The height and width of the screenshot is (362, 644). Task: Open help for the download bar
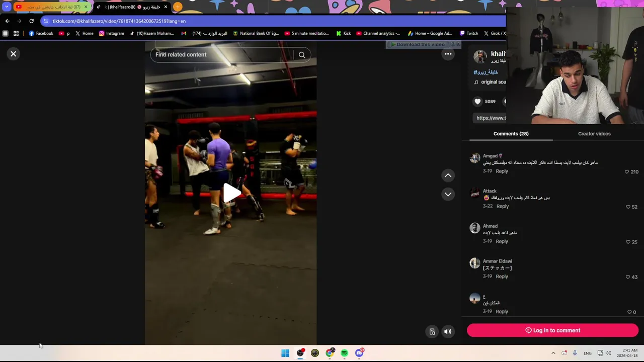[452, 45]
